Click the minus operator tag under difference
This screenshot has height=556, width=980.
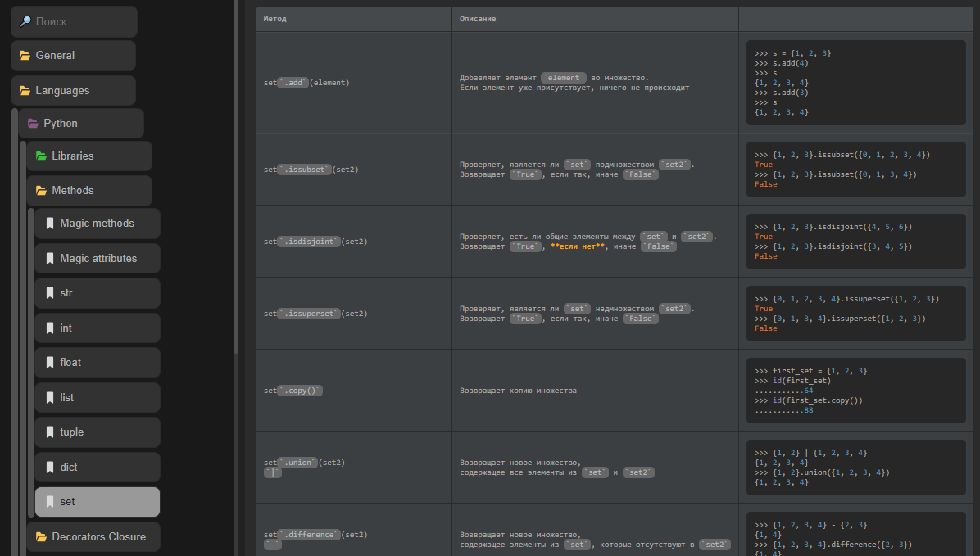pos(273,545)
